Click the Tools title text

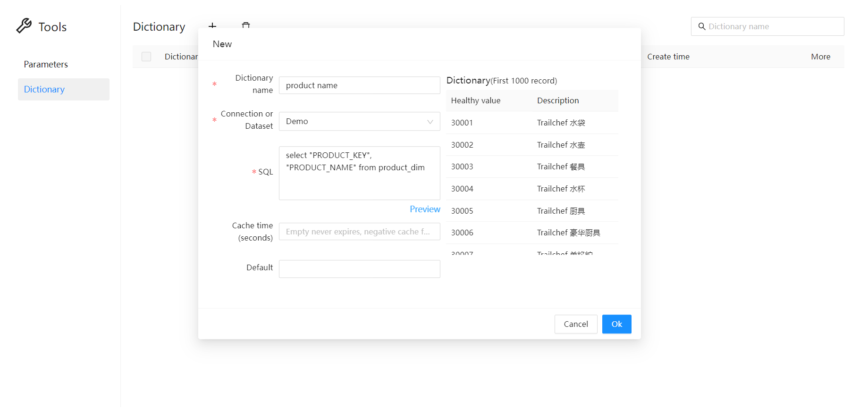tap(52, 27)
